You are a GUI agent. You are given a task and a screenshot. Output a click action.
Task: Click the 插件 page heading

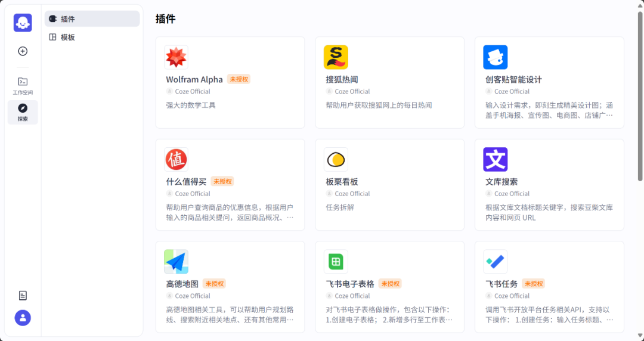[x=166, y=19]
